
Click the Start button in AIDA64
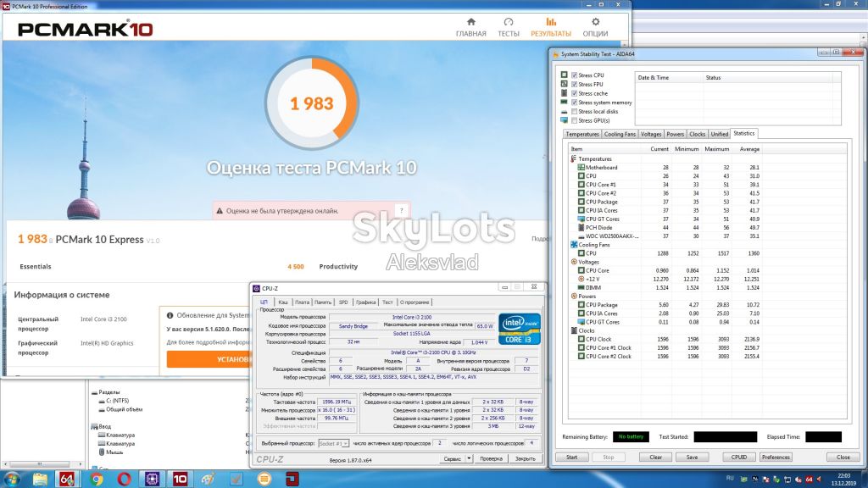point(572,457)
